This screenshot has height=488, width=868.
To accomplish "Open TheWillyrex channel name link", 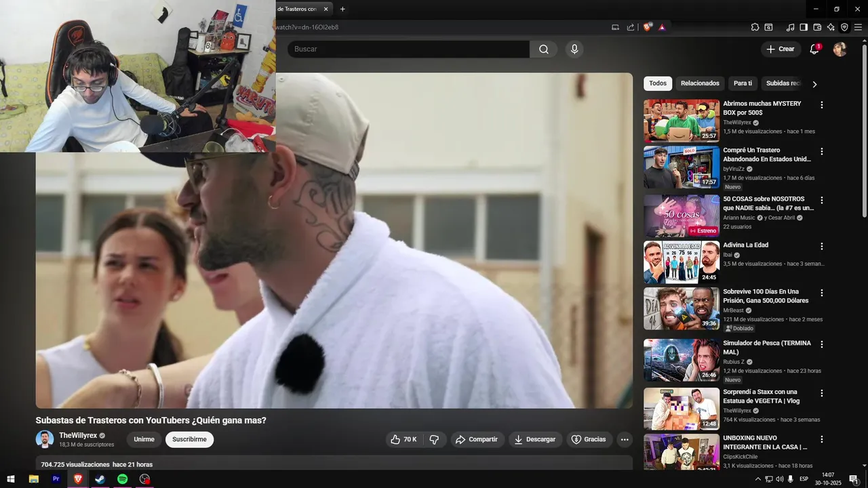I will pyautogui.click(x=78, y=435).
